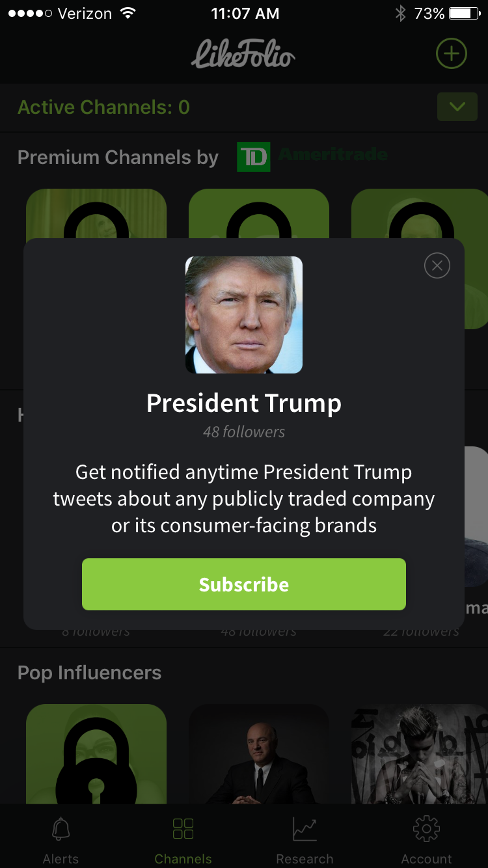Tap the TD Ameritrade logo

click(x=313, y=156)
